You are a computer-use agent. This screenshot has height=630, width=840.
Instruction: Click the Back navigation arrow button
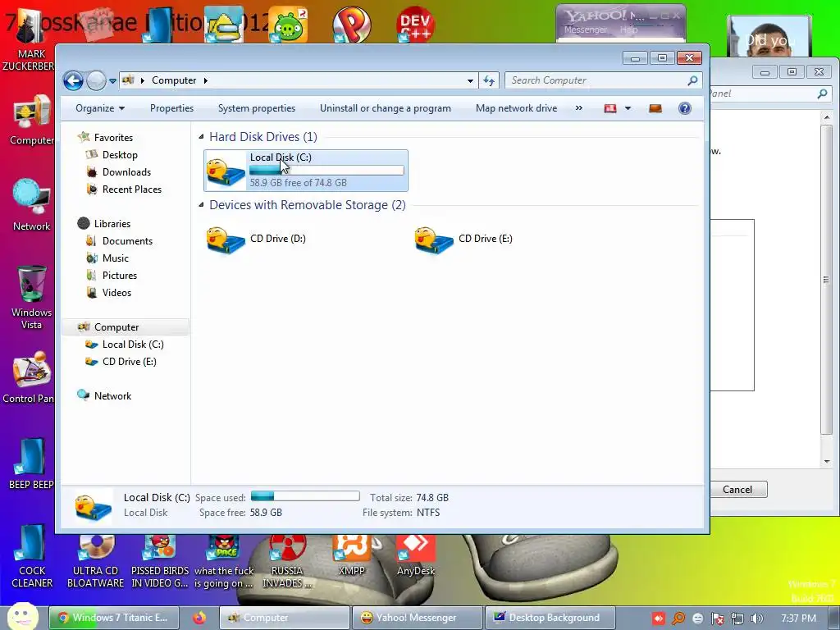[73, 81]
